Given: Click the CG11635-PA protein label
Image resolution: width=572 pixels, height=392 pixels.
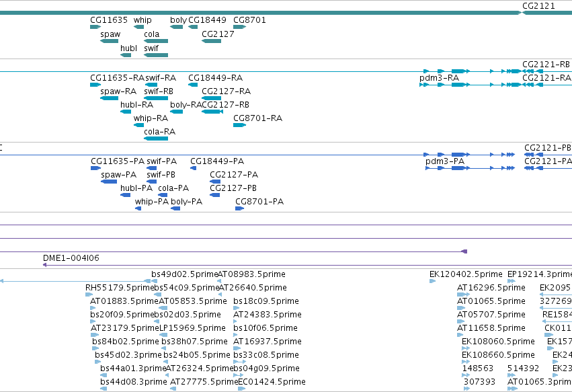Looking at the screenshot, I should tap(118, 161).
